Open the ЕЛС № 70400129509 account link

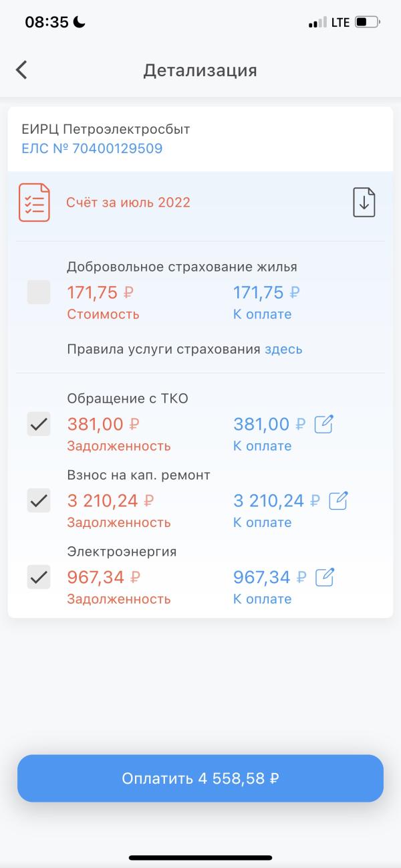pos(92,148)
